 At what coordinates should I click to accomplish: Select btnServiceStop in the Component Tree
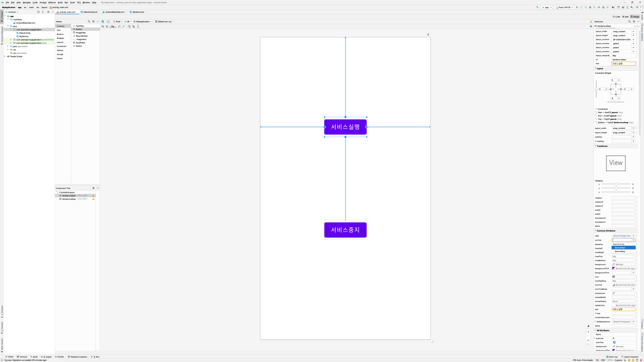[69, 199]
